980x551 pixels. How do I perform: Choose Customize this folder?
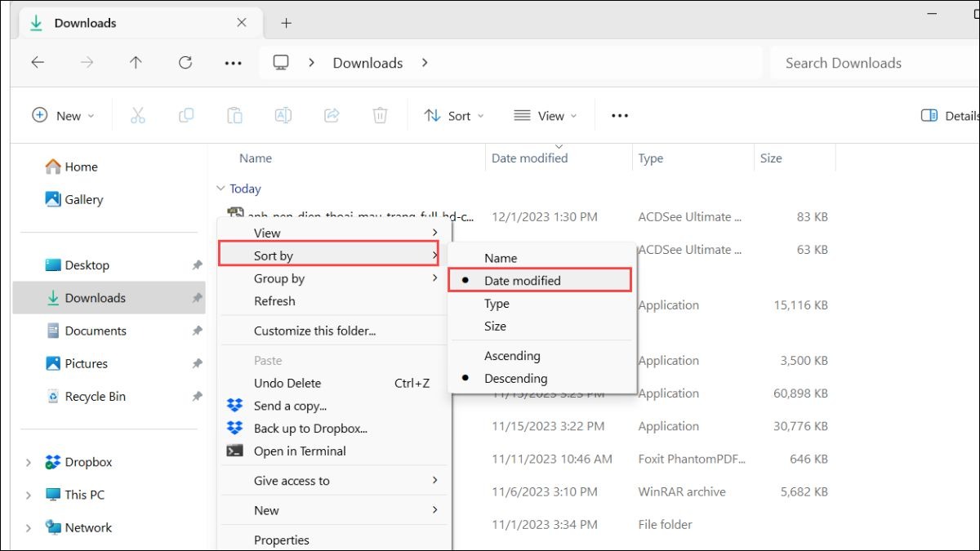334,331
